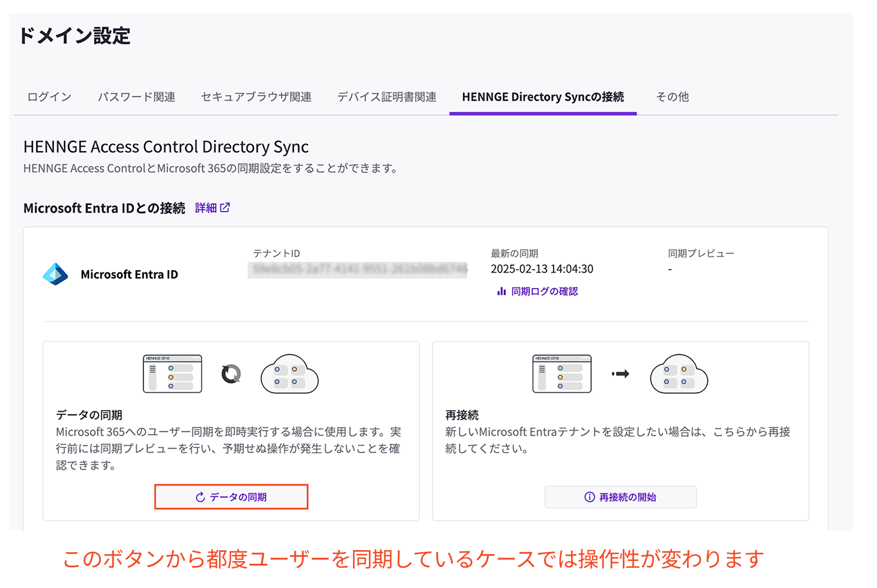Click the right arrow icon in 再接続 card
Screen dimensions: 877x588
click(x=620, y=374)
